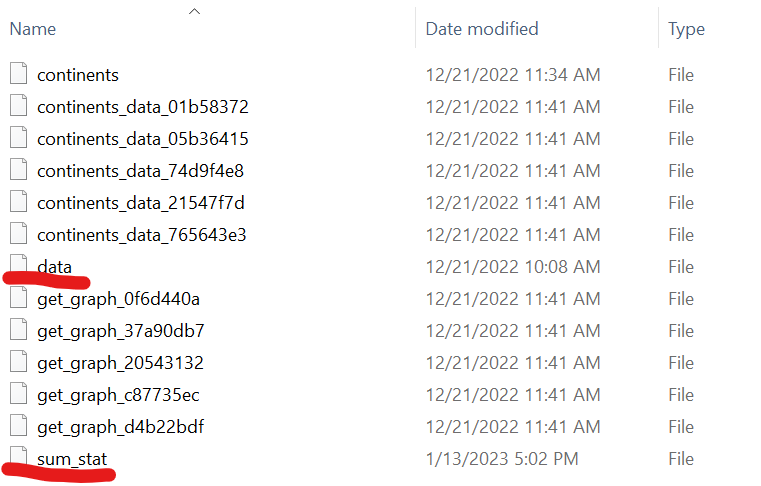Select the sum_stat file icon
The height and width of the screenshot is (486, 761).
(x=19, y=458)
